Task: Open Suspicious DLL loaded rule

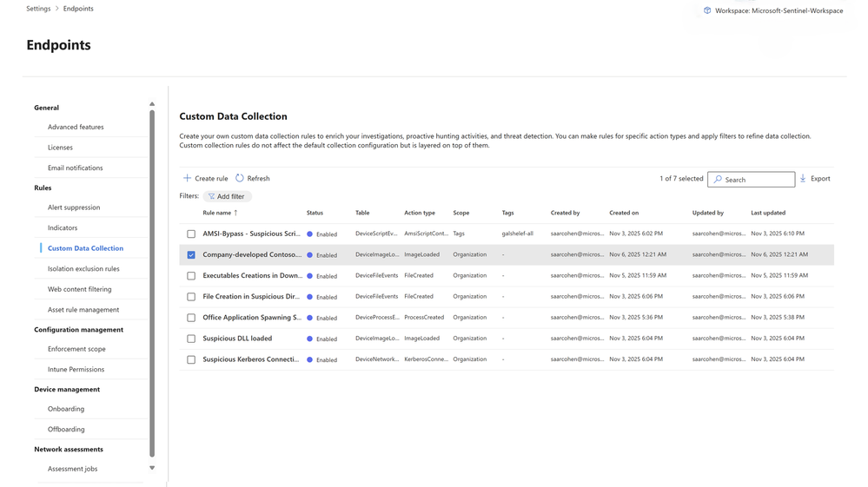Action: 237,339
